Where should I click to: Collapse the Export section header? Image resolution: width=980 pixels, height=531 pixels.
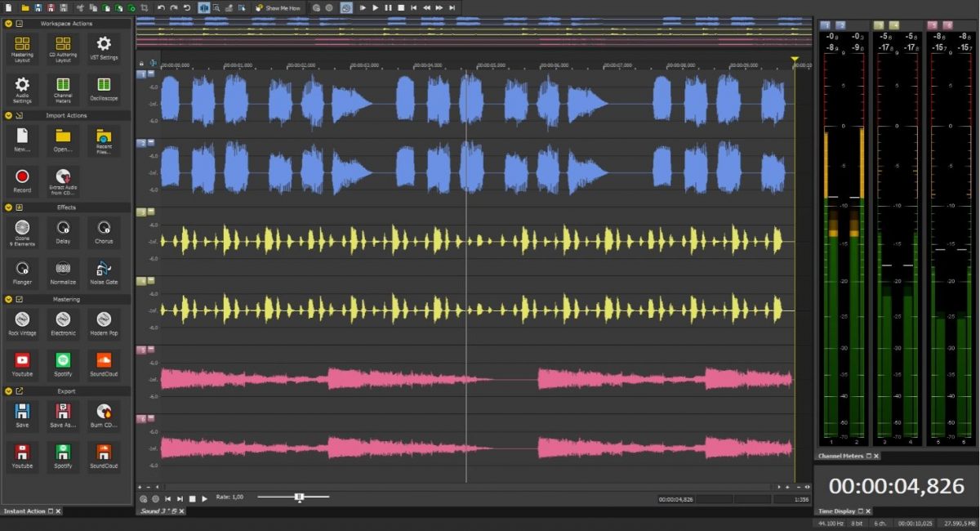[7, 391]
